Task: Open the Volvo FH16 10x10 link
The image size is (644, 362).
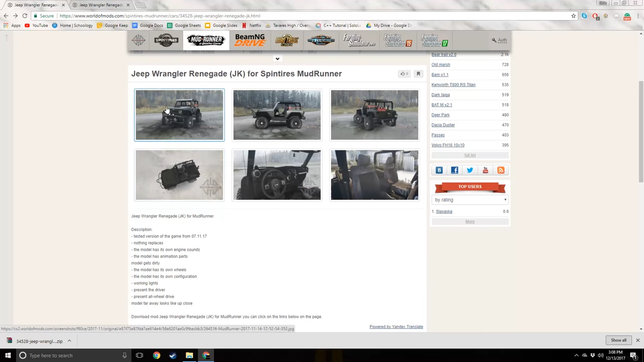Action: pos(448,145)
